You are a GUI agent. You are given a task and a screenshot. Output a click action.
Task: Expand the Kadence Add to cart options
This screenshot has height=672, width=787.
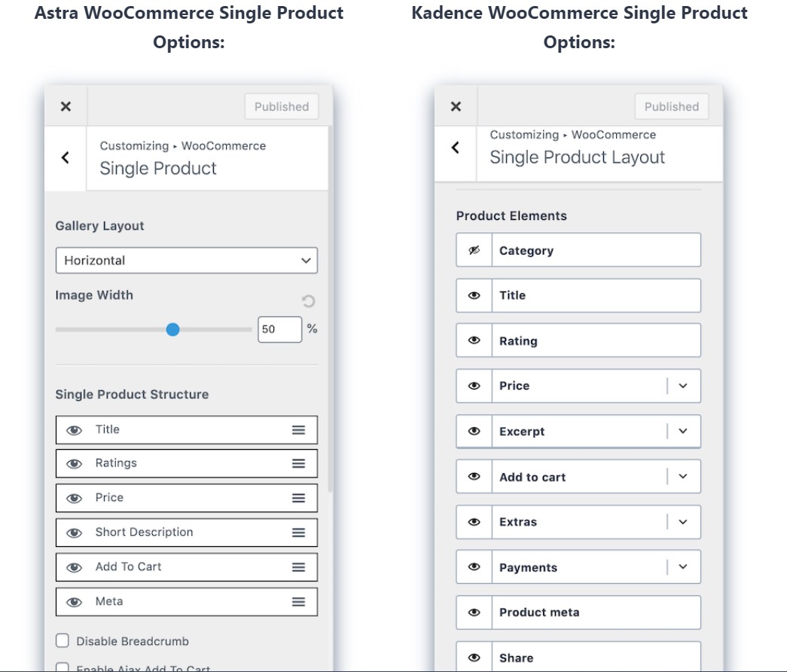pyautogui.click(x=683, y=476)
